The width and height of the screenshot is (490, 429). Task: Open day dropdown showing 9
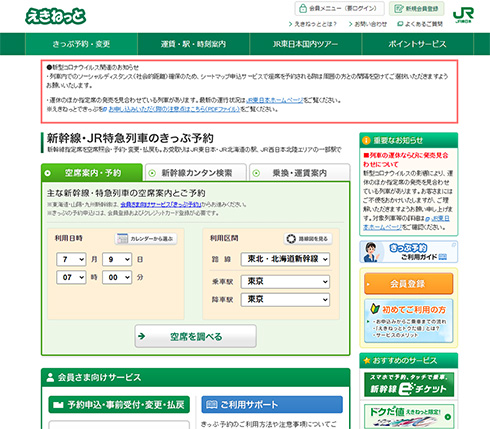point(117,259)
